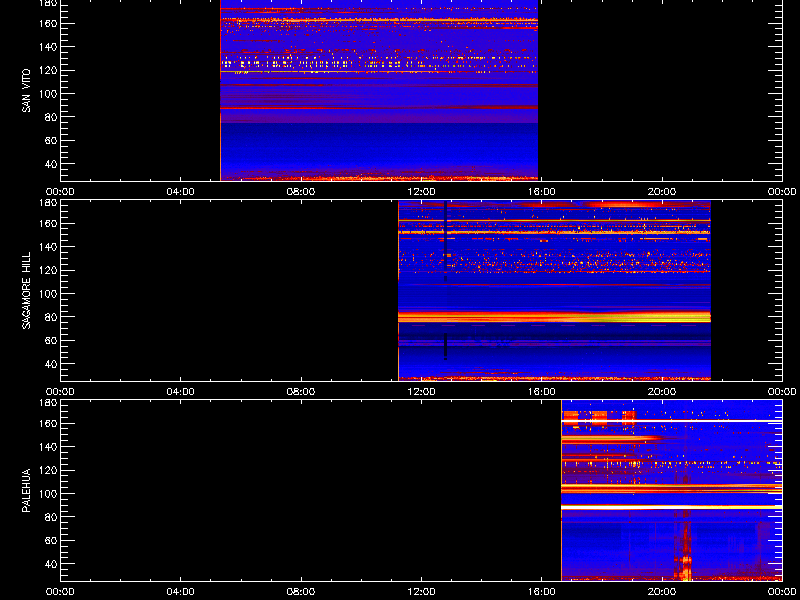Click 12:00 on the Palehua time axis
Image resolution: width=800 pixels, height=600 pixels.
[421, 592]
